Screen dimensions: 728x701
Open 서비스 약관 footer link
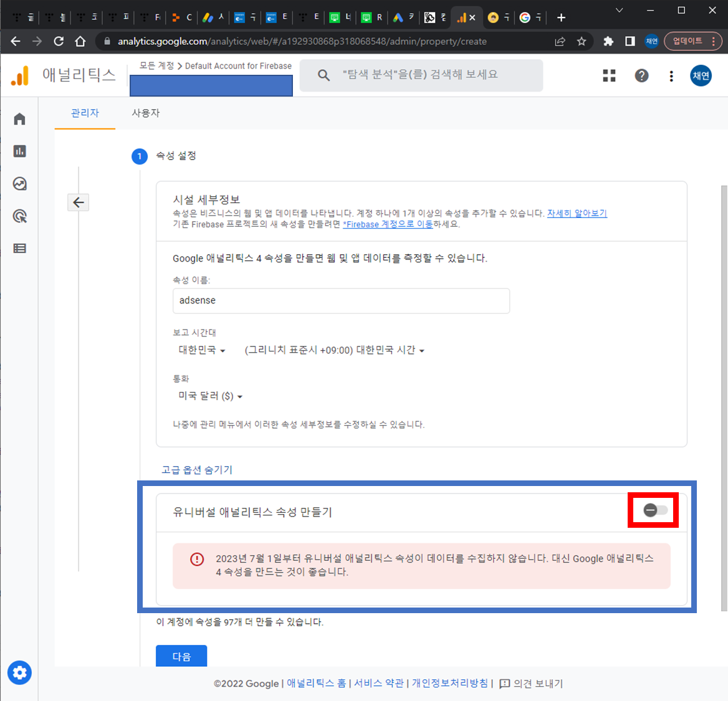tap(379, 684)
